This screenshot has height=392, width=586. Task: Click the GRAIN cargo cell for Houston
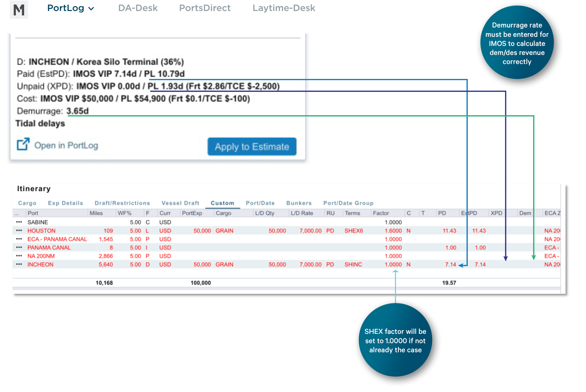224,231
